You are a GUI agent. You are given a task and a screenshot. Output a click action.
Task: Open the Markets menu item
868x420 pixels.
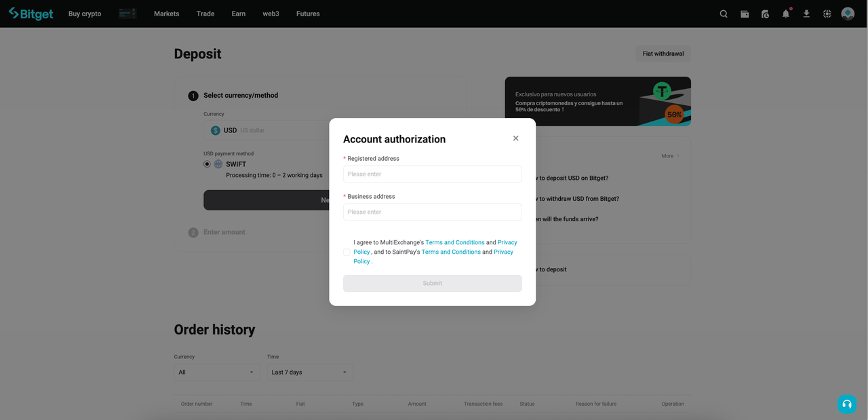click(166, 13)
